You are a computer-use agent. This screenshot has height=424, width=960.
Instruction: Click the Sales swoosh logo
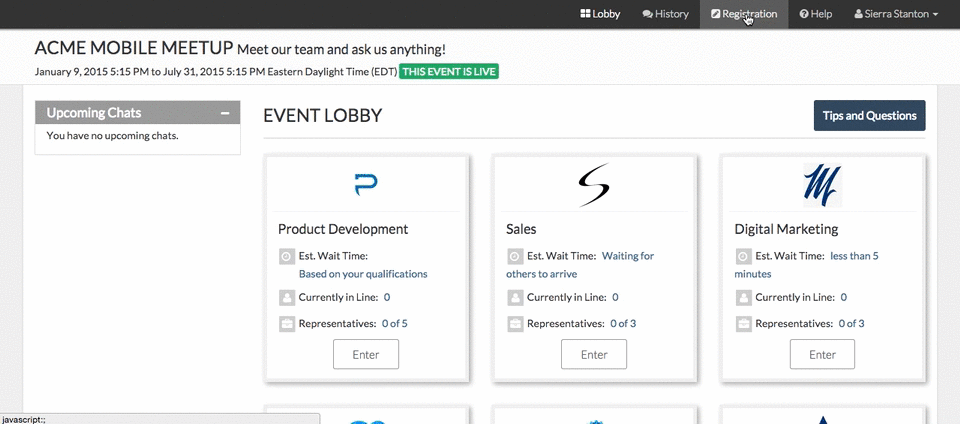pos(594,185)
